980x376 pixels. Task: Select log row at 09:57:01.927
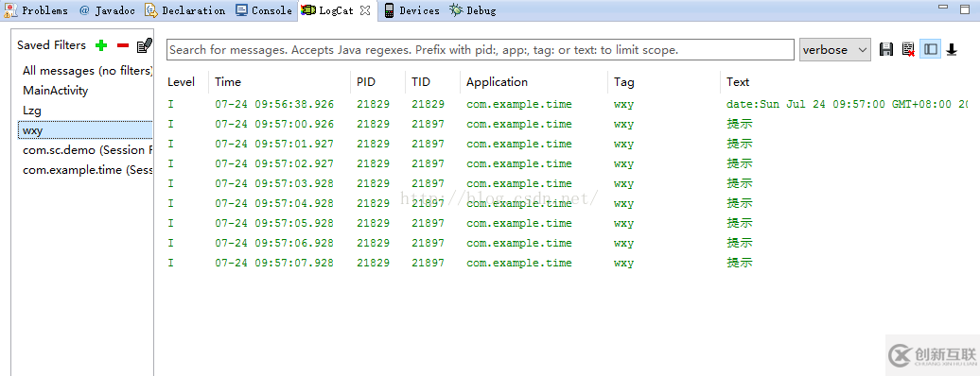pos(568,144)
